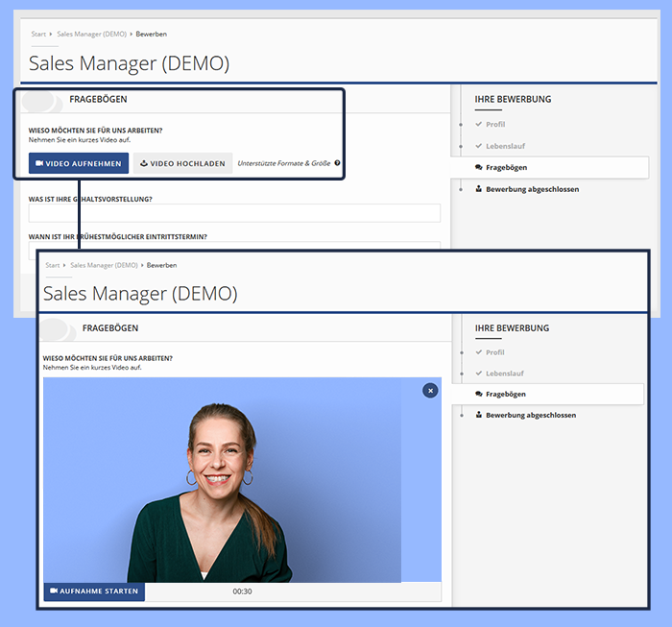Select Lebenslauf step in the upper sidebar
This screenshot has height=627, width=672.
click(x=505, y=146)
